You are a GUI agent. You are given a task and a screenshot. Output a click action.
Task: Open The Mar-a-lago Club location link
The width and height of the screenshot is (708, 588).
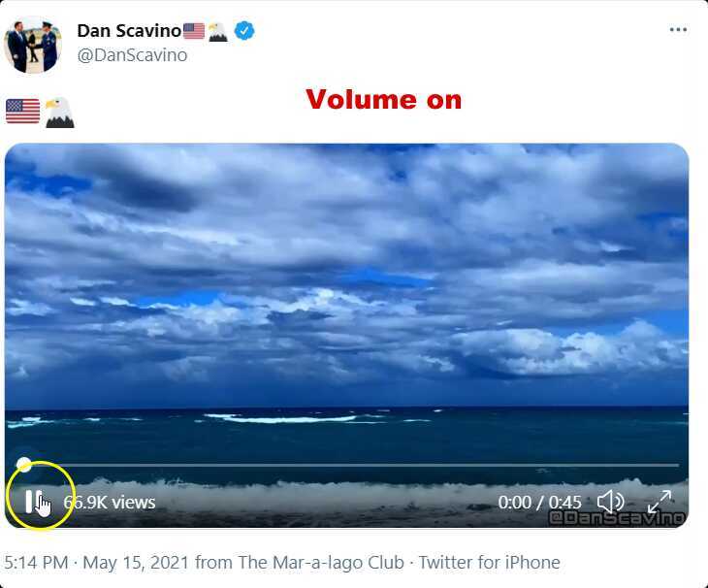coord(321,563)
